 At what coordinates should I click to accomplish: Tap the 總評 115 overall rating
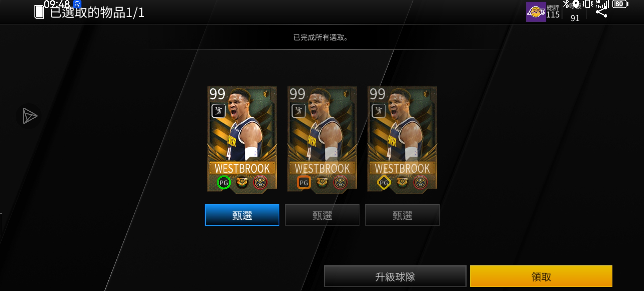coord(553,12)
